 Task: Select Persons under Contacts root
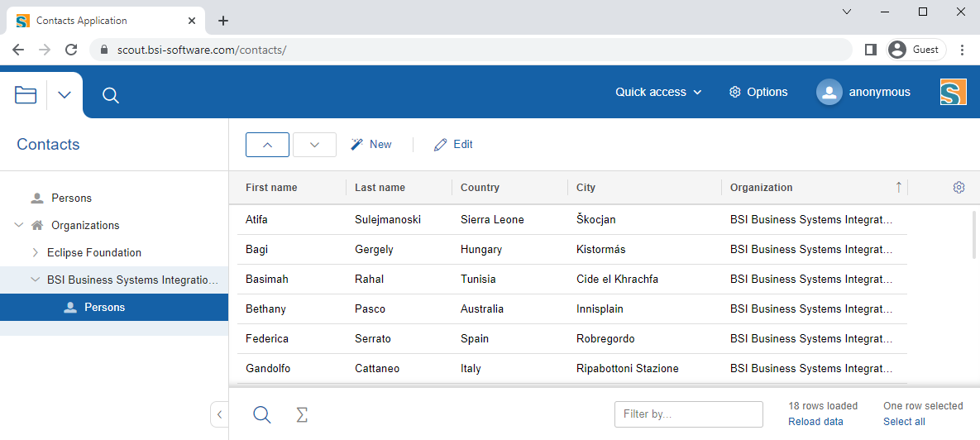pyautogui.click(x=71, y=198)
